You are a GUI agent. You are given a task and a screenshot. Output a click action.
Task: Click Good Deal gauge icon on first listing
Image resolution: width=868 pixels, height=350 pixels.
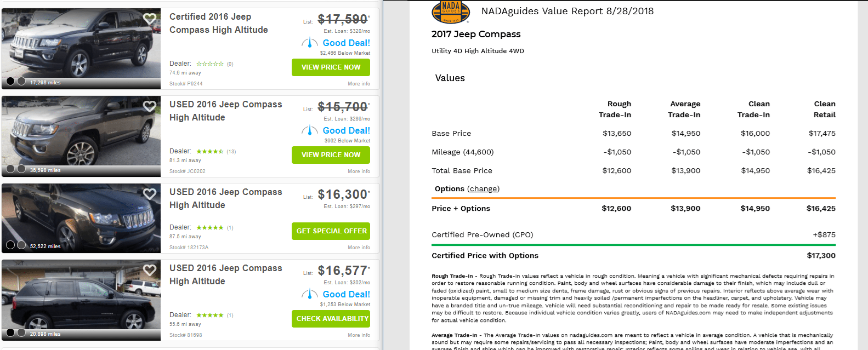[309, 43]
